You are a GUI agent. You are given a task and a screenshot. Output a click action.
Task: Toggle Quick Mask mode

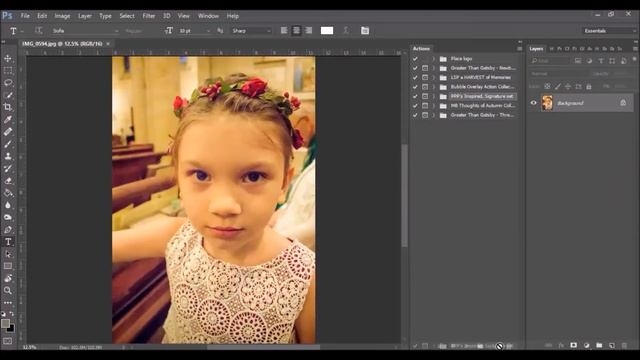click(8, 341)
